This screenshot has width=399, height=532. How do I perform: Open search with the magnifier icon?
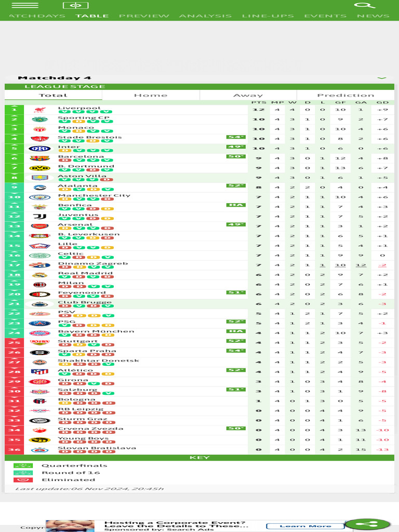pos(364,5)
